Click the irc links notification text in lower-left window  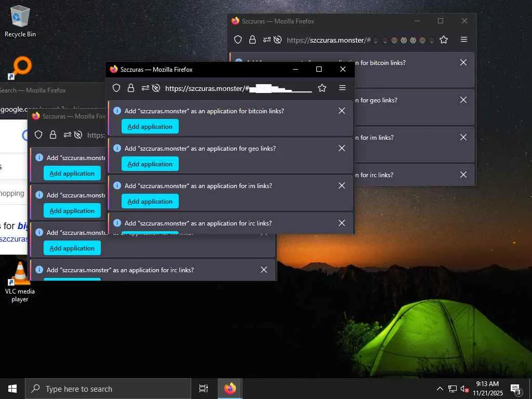(120, 270)
